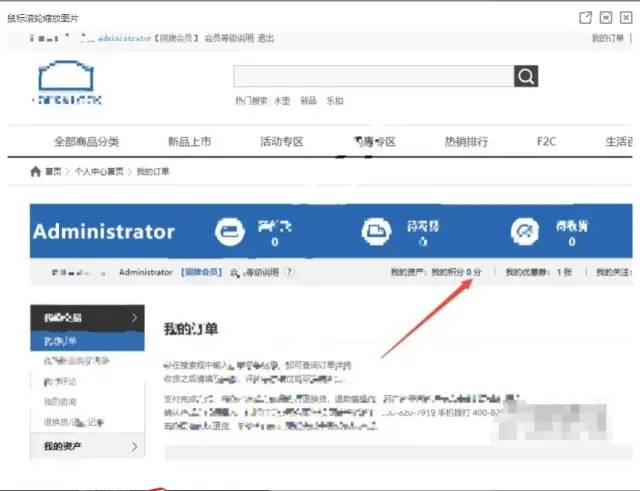The width and height of the screenshot is (640, 491).
Task: Open the F2C navigation tab
Action: pos(546,142)
